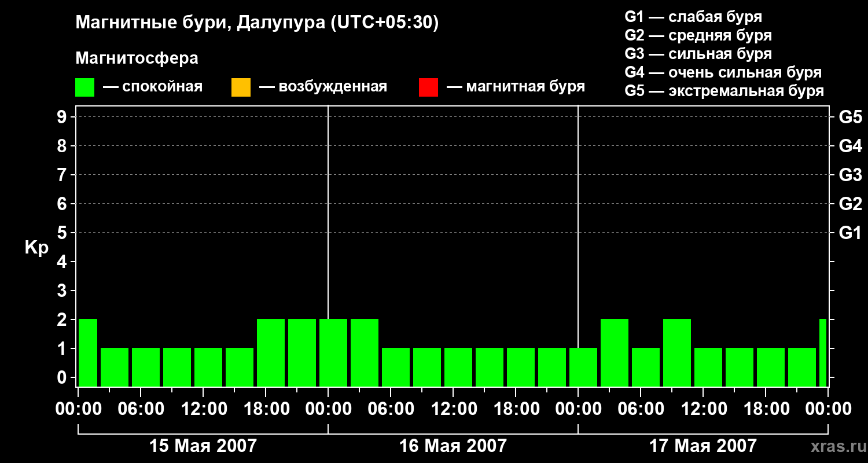Click the 'G3' label on the right axis
Image resolution: width=868 pixels, height=463 pixels.
click(x=850, y=175)
